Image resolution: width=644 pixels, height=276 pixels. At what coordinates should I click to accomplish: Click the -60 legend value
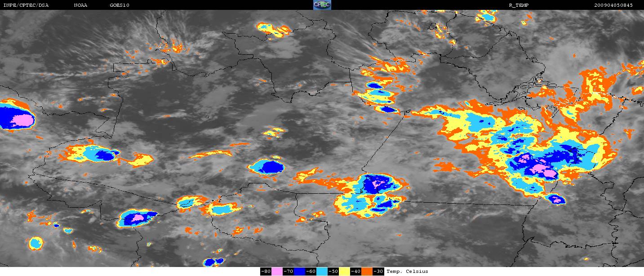[311, 272]
